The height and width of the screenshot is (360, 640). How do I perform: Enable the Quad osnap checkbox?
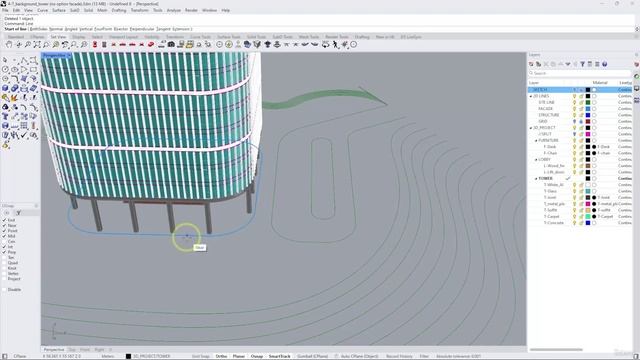click(4, 263)
